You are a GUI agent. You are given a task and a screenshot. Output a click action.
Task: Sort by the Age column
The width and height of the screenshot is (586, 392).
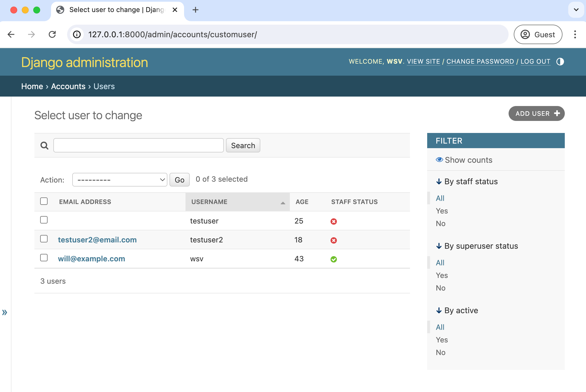click(x=302, y=202)
